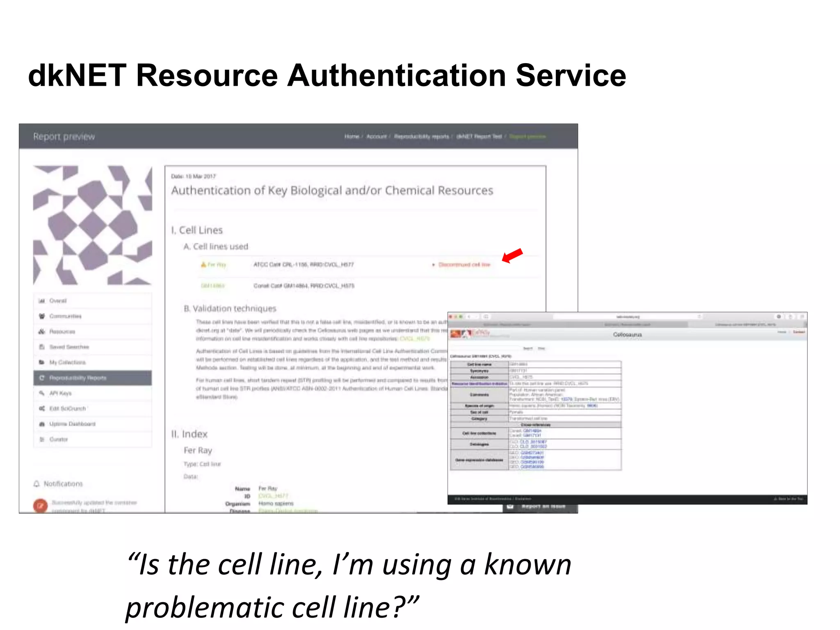The image size is (840, 630).
Task: Click the Report preview breadcrumb
Action: coord(527,137)
